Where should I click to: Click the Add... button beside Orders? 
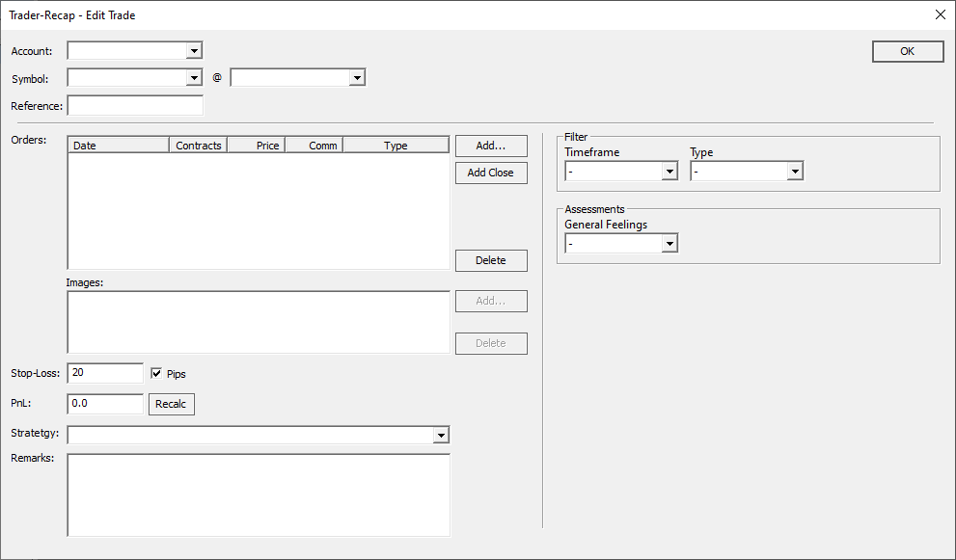pos(491,146)
